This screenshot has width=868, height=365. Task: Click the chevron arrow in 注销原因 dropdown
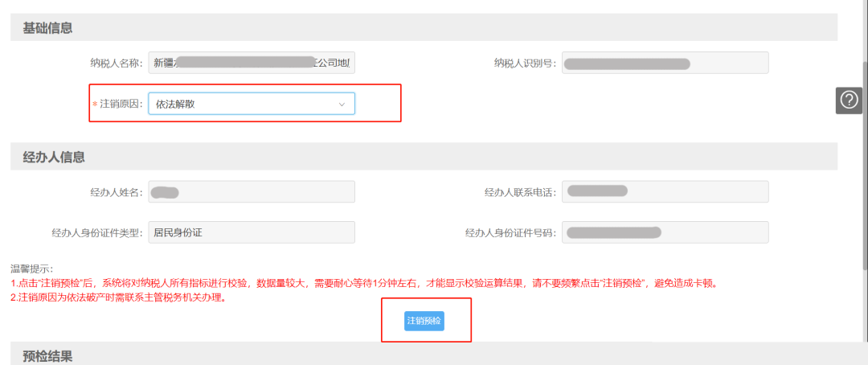(341, 104)
